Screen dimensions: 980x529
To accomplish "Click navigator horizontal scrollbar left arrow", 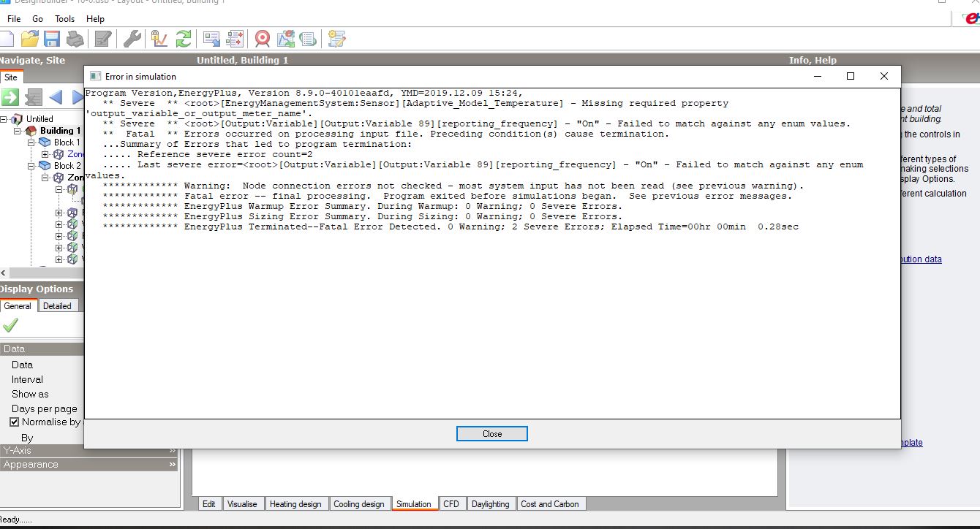I will point(4,273).
